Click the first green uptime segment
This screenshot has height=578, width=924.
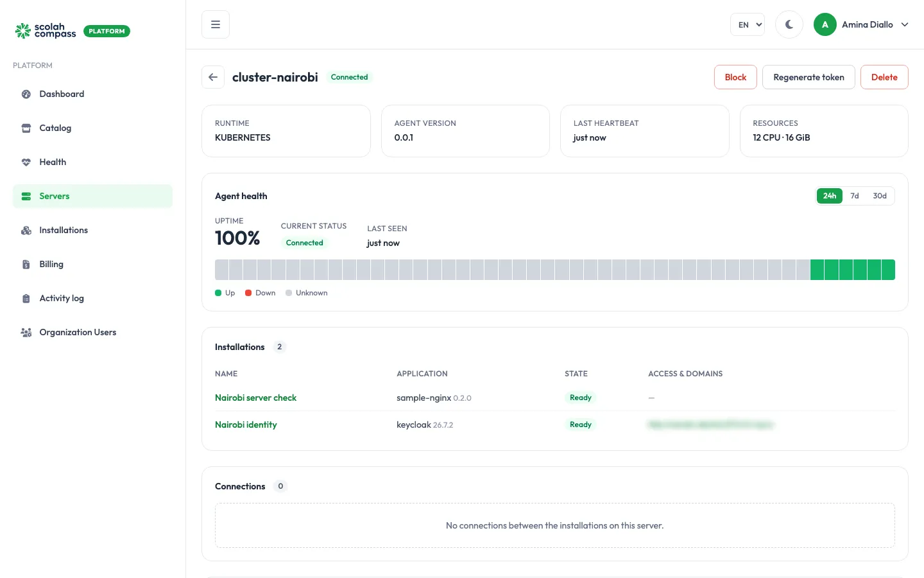[x=817, y=270]
